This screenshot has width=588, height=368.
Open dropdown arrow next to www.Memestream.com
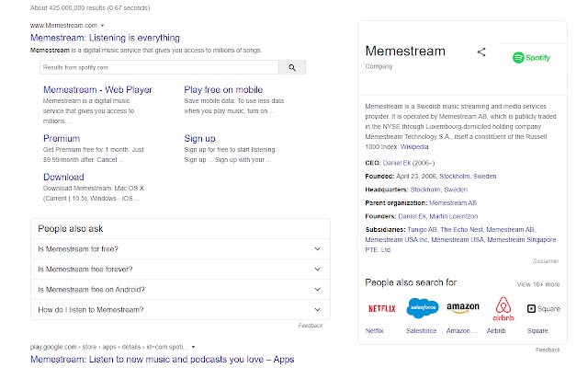pos(102,26)
